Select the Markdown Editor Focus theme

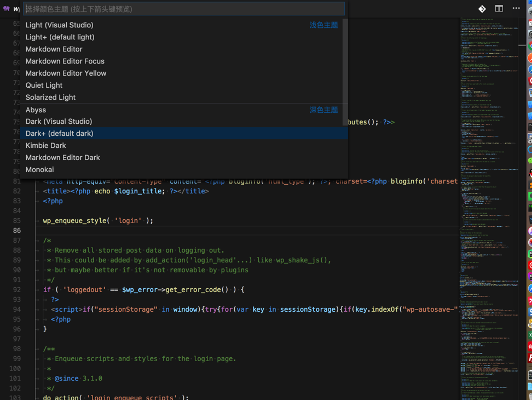click(184, 61)
